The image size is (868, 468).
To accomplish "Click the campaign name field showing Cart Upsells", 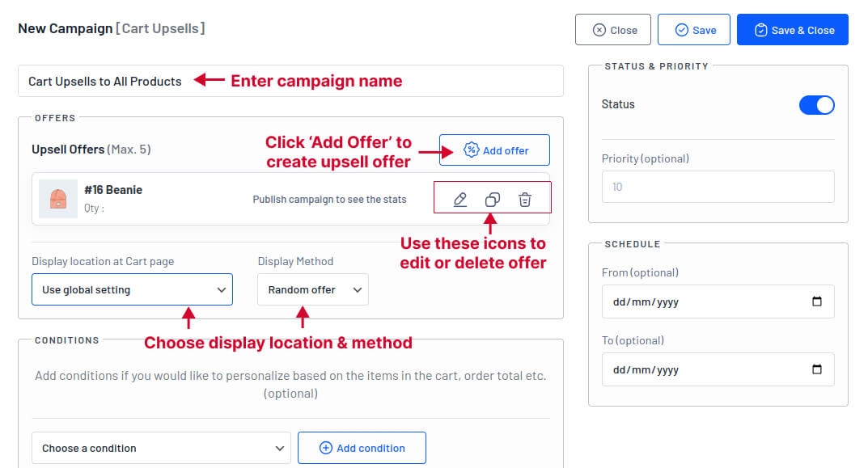I will (105, 81).
